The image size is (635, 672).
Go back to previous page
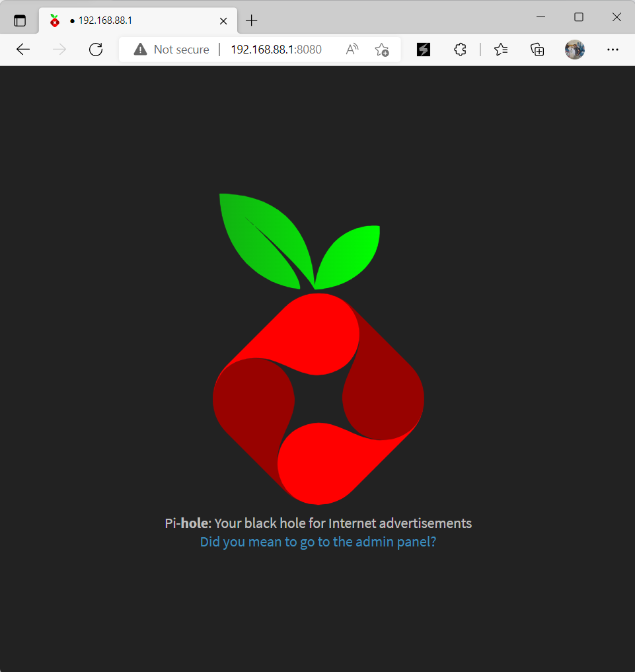pyautogui.click(x=23, y=50)
